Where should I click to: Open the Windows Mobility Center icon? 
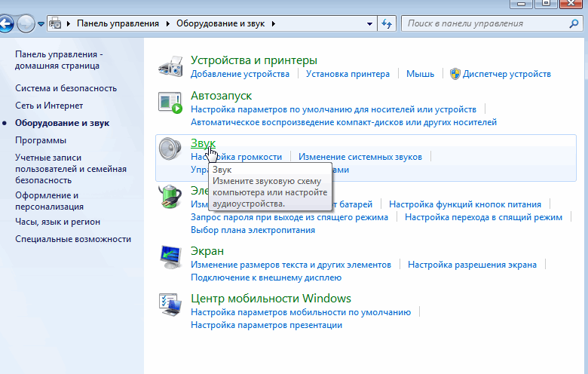(x=170, y=305)
